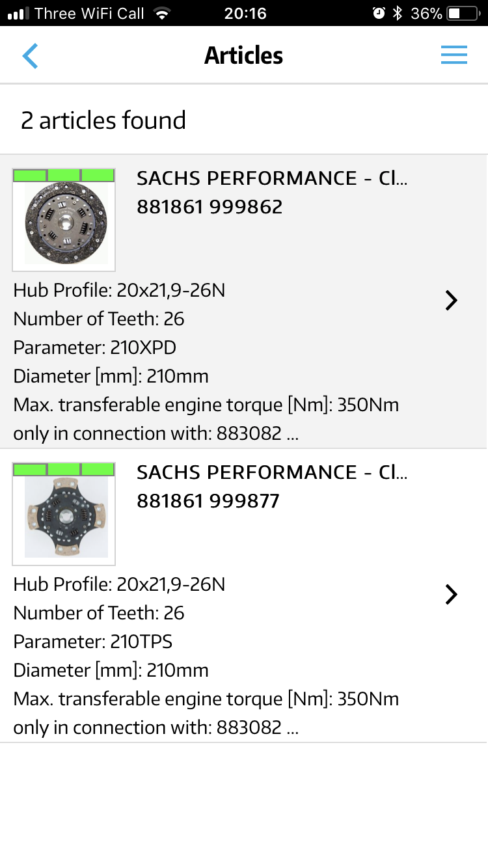Tap the blue back arrow icon
488x868 pixels.
pos(30,56)
